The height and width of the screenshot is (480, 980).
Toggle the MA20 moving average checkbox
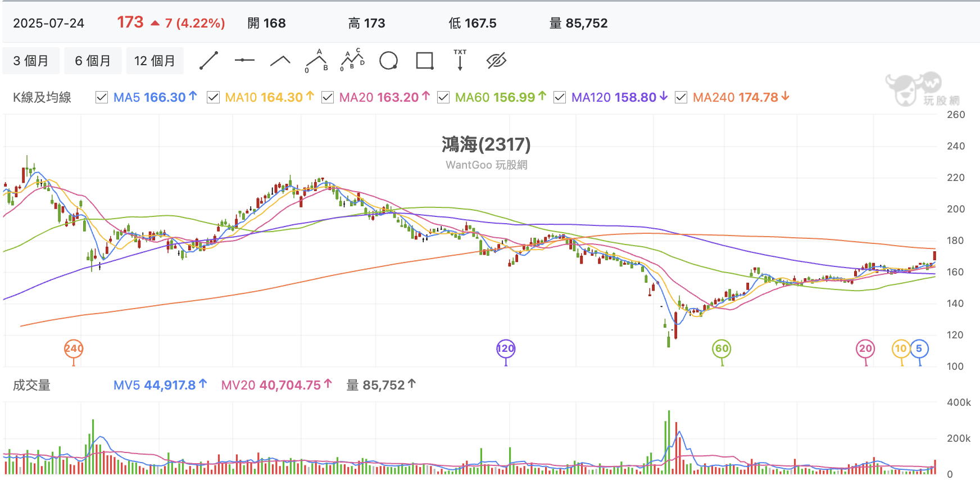pyautogui.click(x=328, y=97)
